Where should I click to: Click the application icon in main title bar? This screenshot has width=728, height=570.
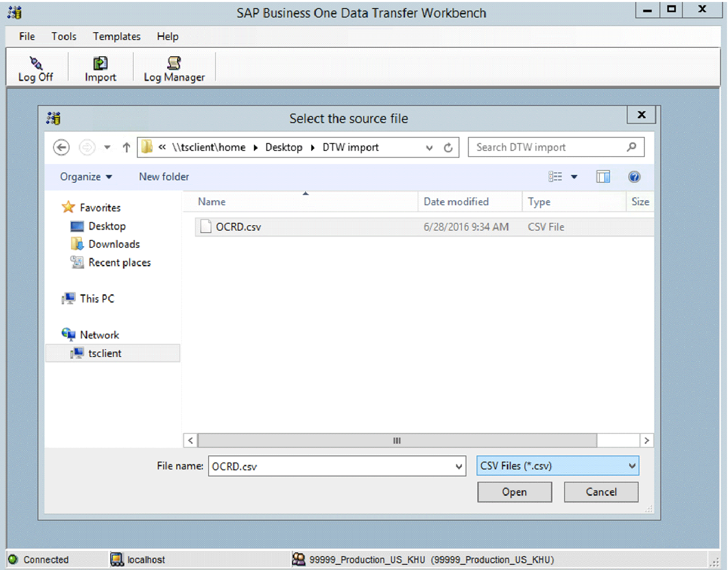click(15, 12)
